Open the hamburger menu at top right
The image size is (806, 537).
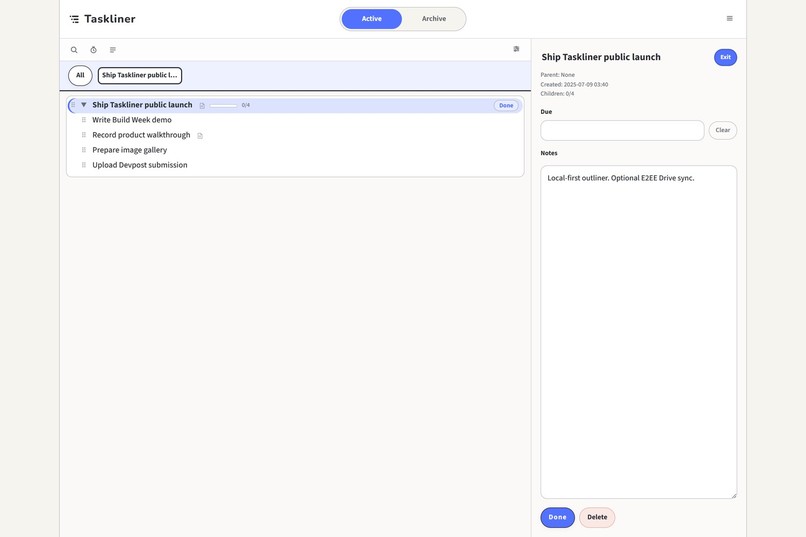click(729, 18)
